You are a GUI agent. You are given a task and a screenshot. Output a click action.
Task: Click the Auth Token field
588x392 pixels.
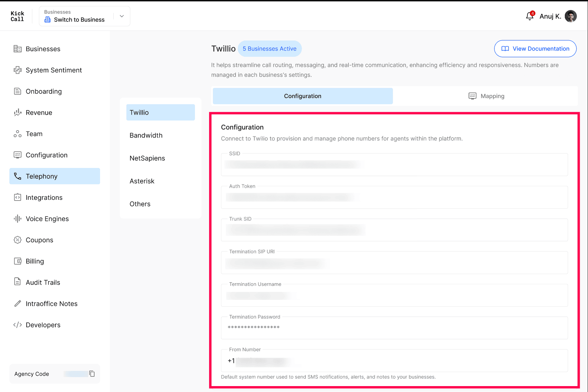[394, 197]
